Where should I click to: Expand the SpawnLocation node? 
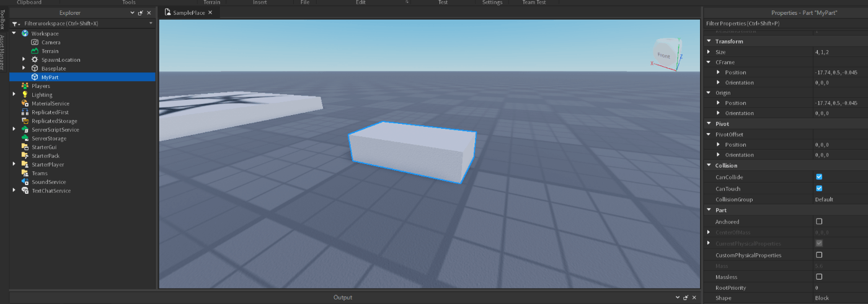(24, 59)
